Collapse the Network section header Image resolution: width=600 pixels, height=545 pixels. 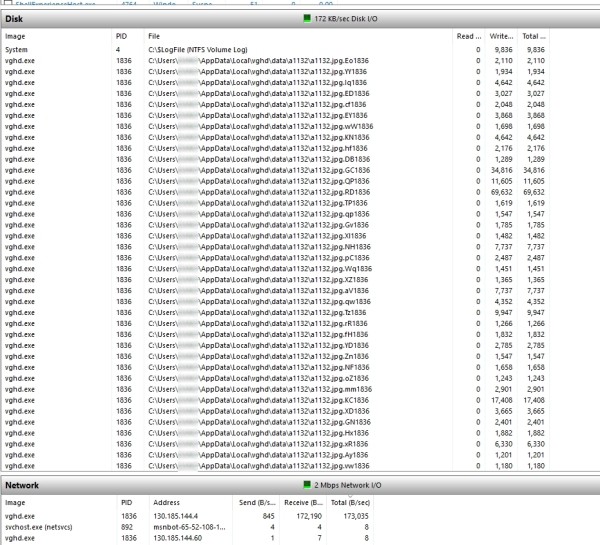[300, 485]
